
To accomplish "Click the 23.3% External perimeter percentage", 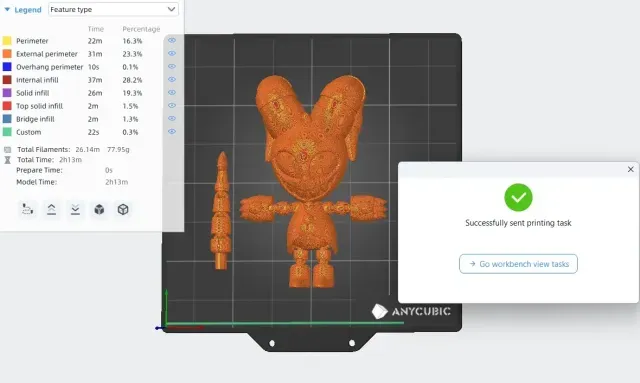I will pos(132,54).
